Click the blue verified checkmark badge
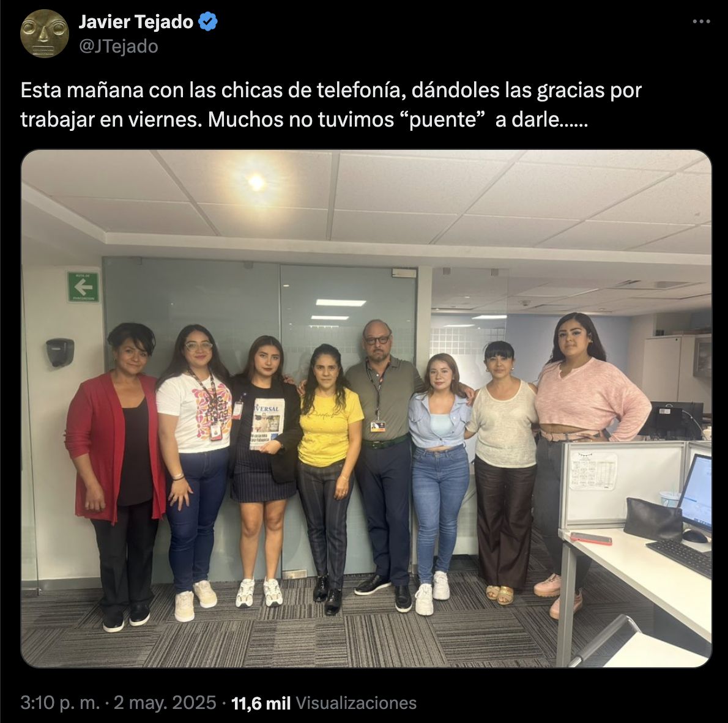Screen dimensions: 728x723 208,22
